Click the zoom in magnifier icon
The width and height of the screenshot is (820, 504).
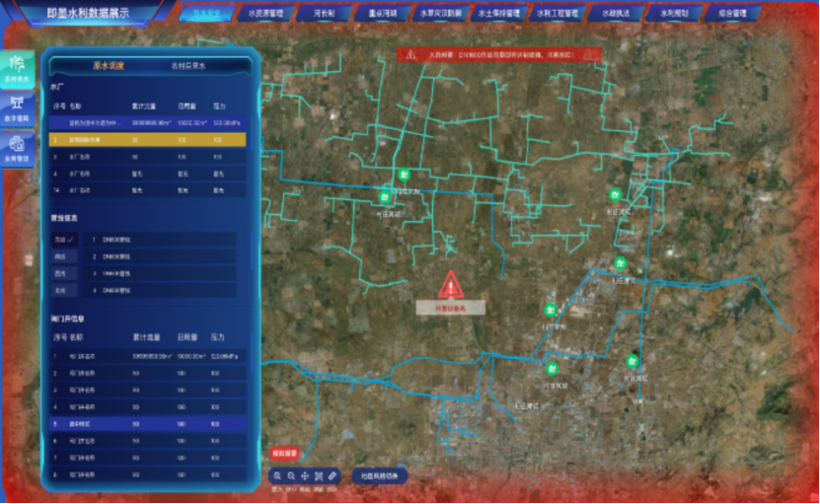[276, 475]
